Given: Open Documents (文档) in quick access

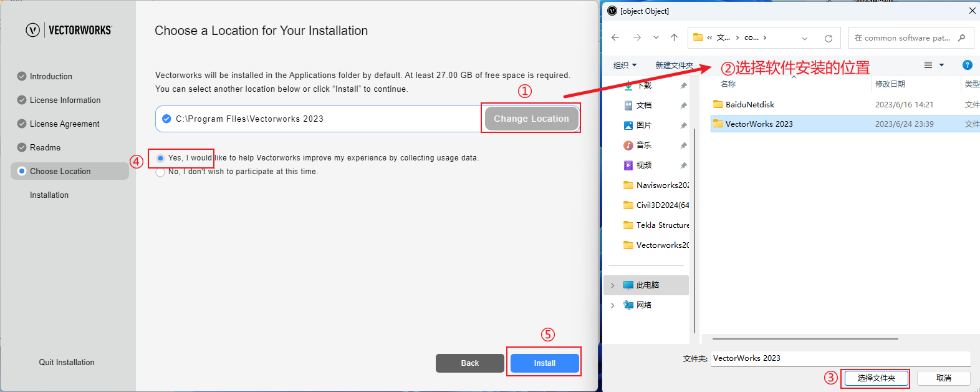Looking at the screenshot, I should (644, 105).
